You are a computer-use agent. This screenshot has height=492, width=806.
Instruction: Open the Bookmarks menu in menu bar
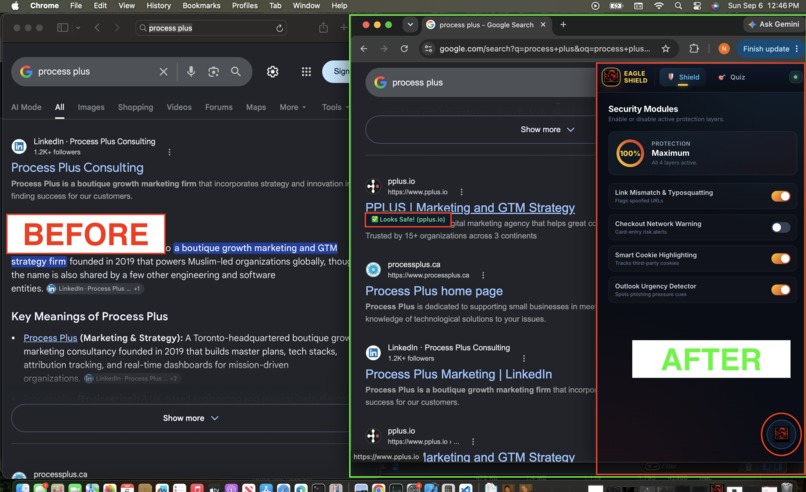pos(201,6)
